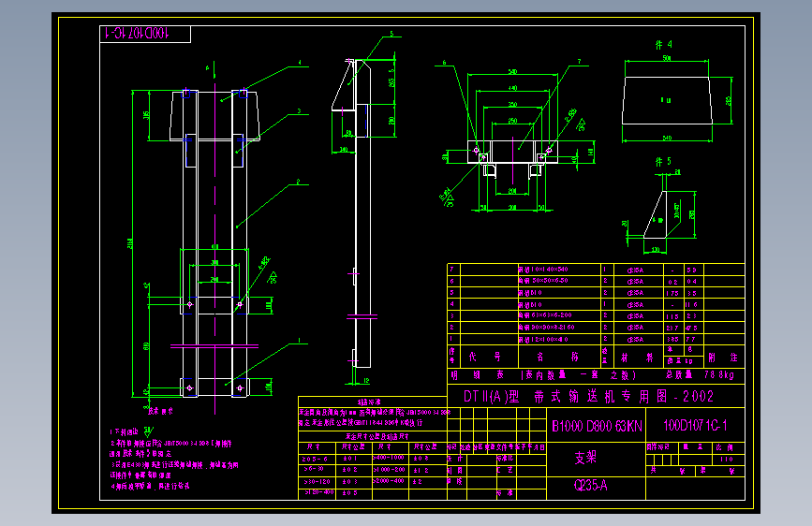Click the 'DTⅡ(A)型 带式输送机专用图-2002' title
This screenshot has height=526, width=812.
pos(588,397)
